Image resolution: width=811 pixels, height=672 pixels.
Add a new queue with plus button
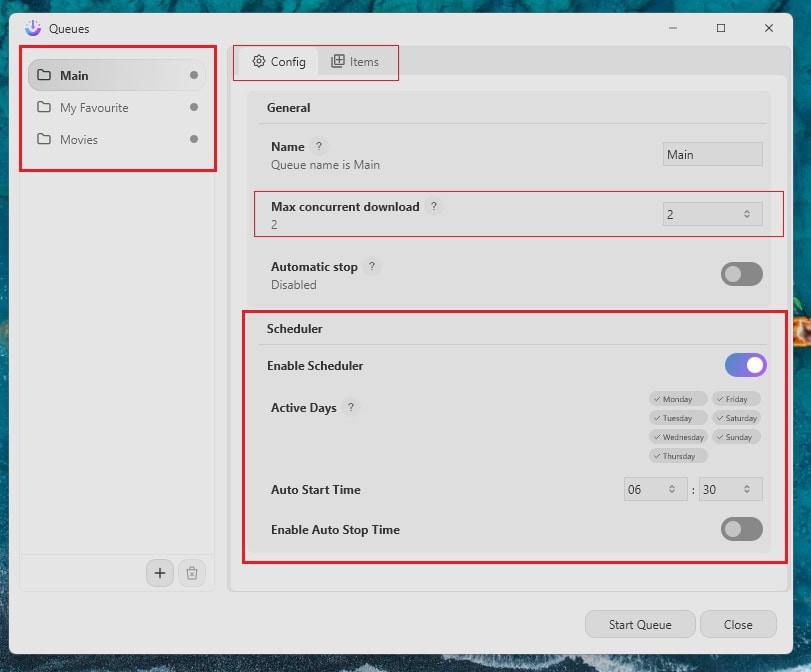pos(160,573)
